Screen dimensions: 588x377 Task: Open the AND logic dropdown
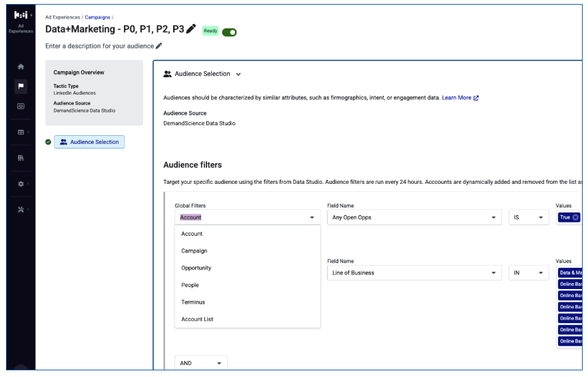pos(200,363)
